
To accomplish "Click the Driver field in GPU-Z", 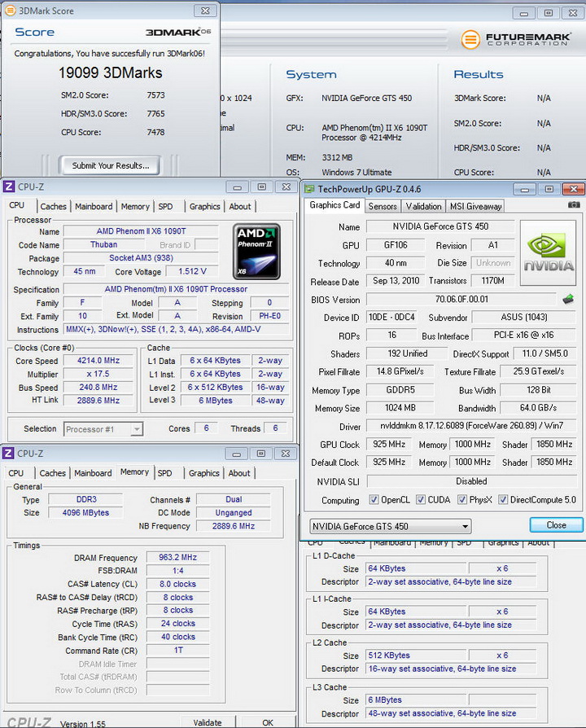I will pos(471,426).
